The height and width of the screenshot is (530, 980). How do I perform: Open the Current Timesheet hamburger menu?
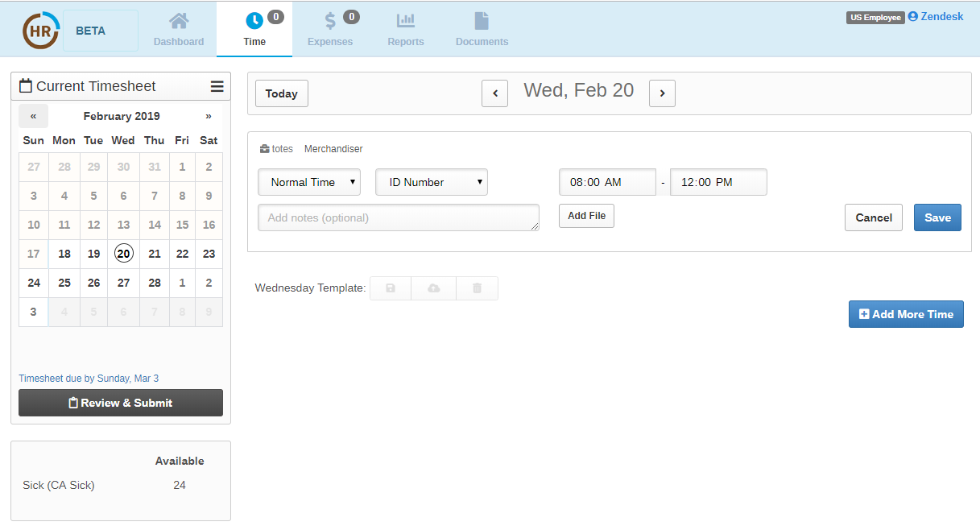click(x=217, y=87)
